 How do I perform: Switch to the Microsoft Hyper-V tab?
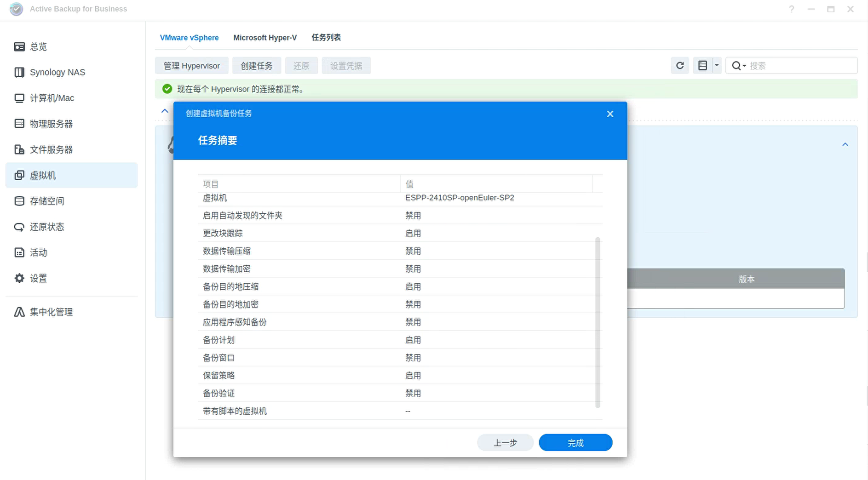265,37
